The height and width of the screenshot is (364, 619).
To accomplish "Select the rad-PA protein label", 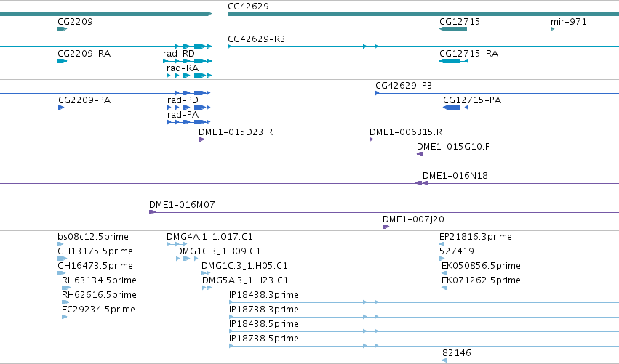I will pos(183,114).
